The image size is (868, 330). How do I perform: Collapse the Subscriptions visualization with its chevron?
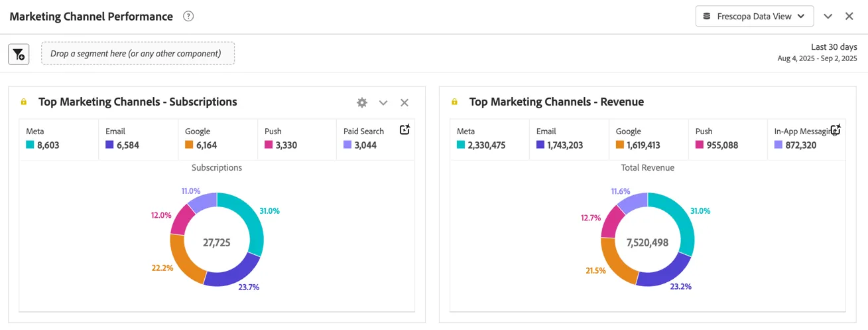pos(383,102)
